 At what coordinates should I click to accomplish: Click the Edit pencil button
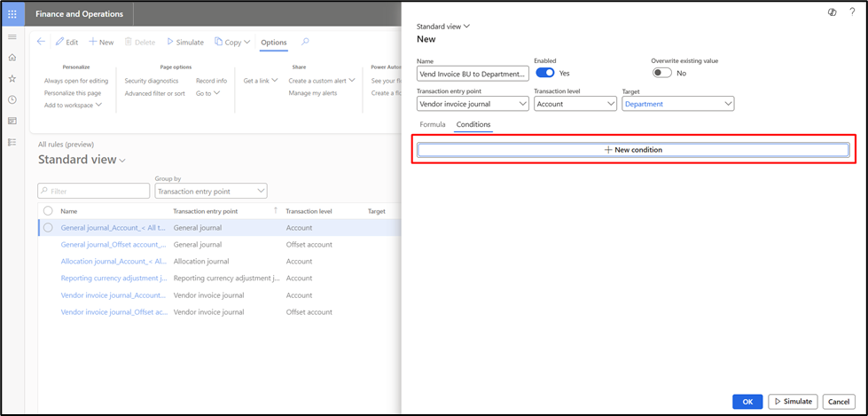click(x=67, y=42)
